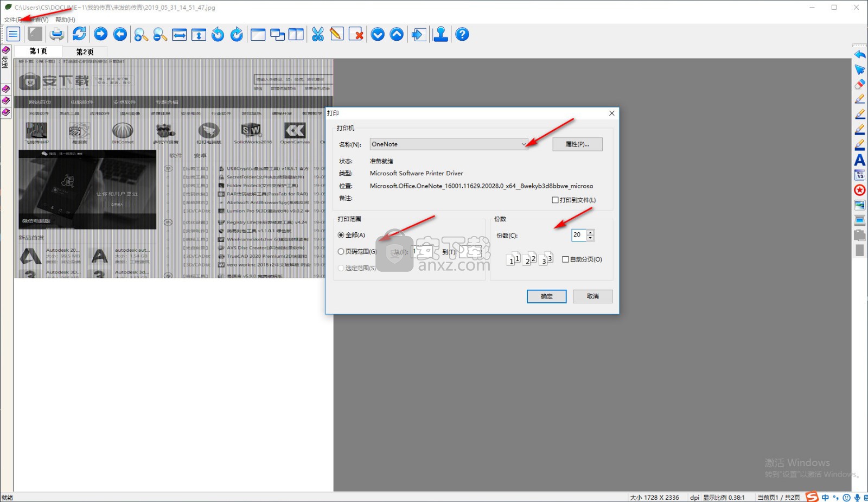Screen dimensions: 868x502
Task: Click the zoom in magnifier icon
Action: tap(141, 34)
